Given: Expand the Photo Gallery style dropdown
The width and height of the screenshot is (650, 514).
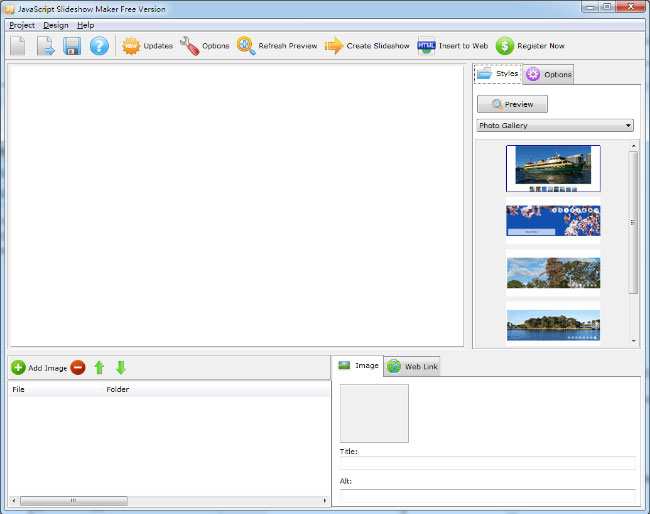Looking at the screenshot, I should [555, 125].
